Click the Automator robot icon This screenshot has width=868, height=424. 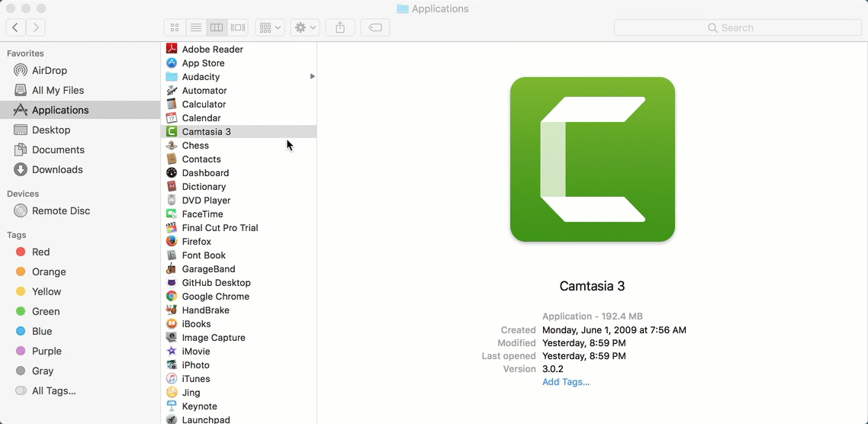coord(172,90)
